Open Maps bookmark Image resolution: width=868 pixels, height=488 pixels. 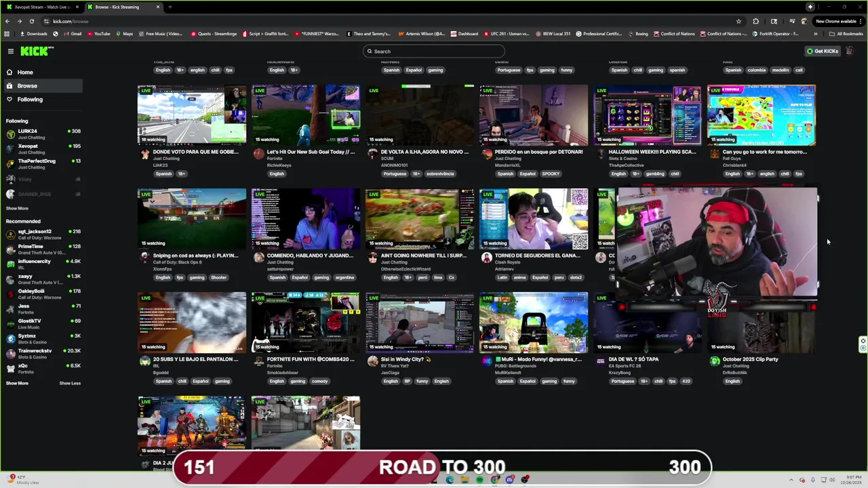pos(125,34)
